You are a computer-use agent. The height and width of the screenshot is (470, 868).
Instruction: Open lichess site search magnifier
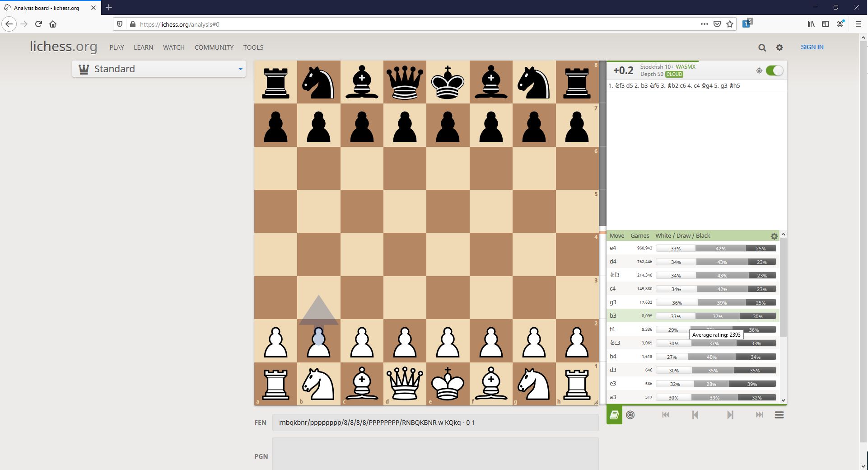tap(762, 47)
